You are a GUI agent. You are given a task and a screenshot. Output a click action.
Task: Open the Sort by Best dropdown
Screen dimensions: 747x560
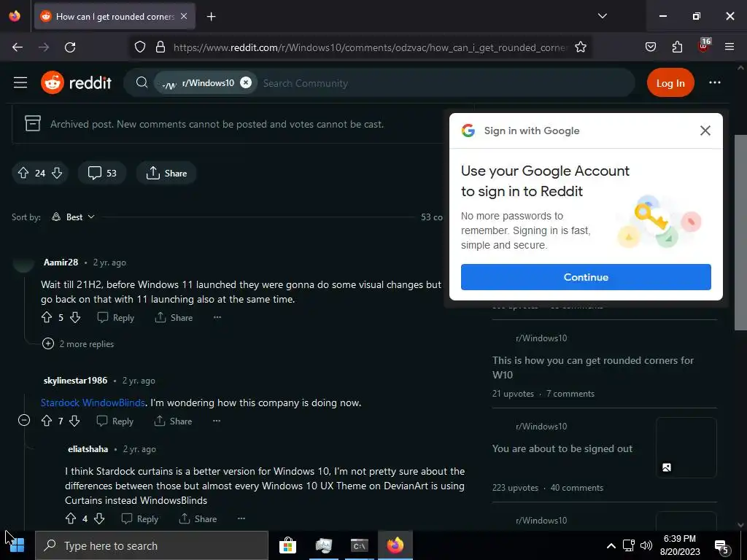point(73,217)
